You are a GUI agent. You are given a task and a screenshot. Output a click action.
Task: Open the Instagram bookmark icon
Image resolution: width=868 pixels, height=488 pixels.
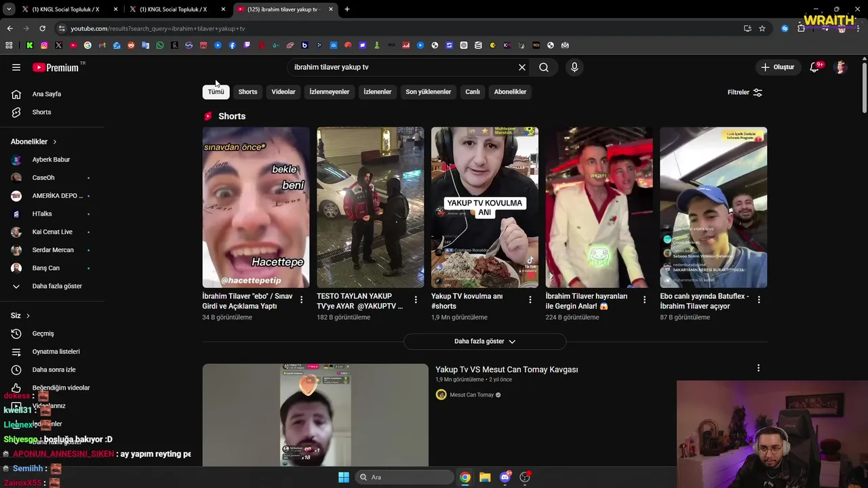coord(44,45)
